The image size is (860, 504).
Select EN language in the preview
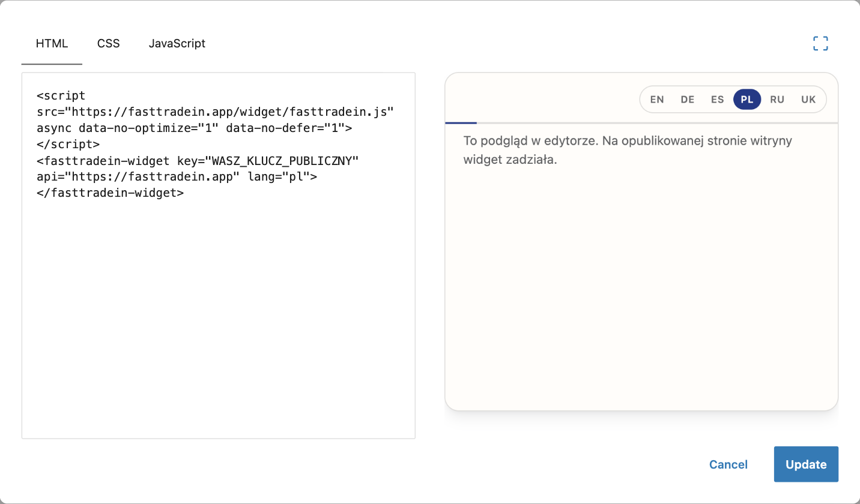[x=657, y=100]
